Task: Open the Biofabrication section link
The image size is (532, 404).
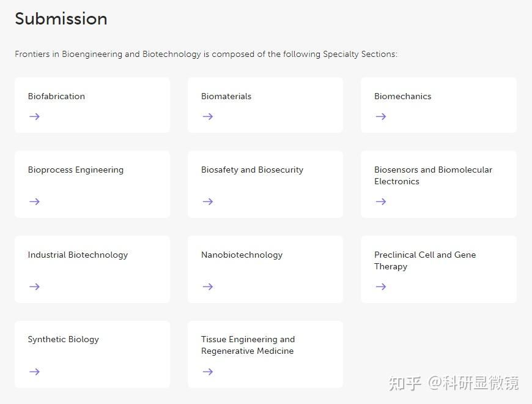Action: 56,96
